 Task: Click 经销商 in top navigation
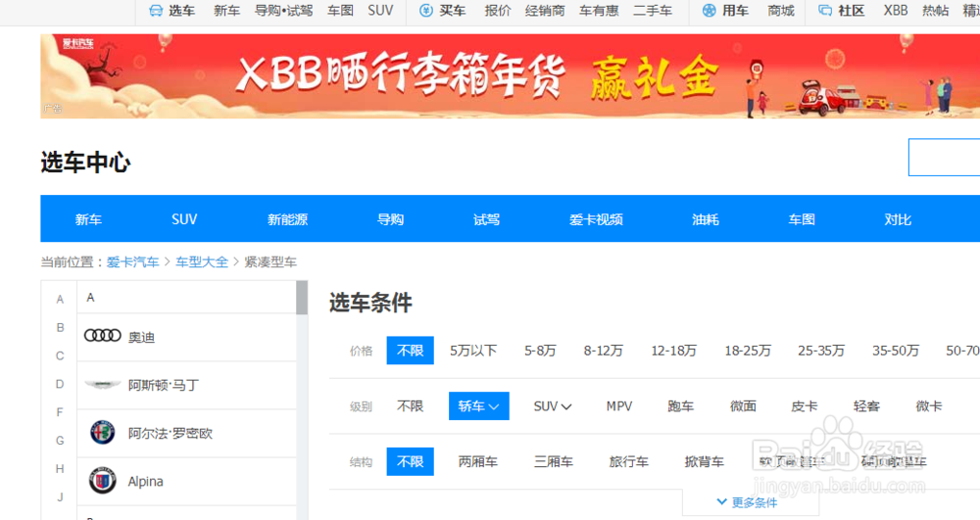pyautogui.click(x=545, y=11)
